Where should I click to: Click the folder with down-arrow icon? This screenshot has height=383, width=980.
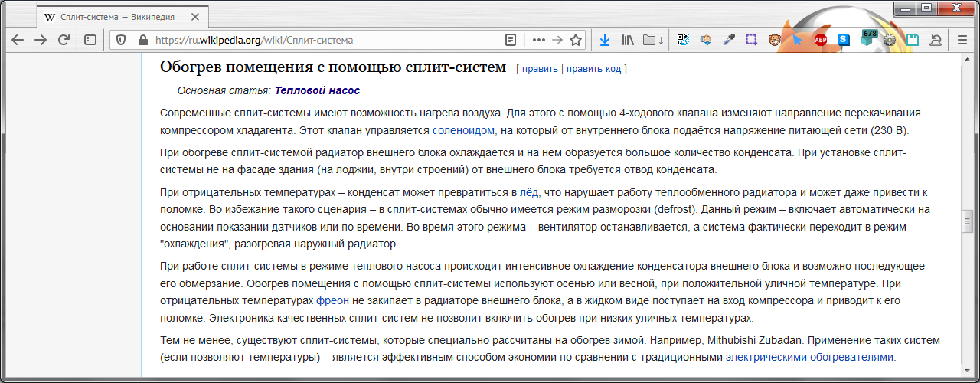pos(653,40)
